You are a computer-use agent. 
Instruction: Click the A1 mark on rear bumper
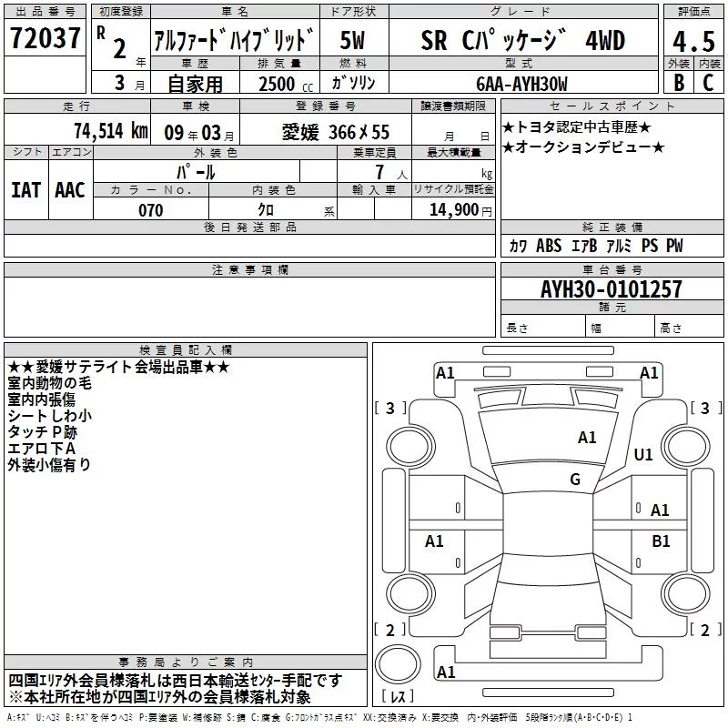[446, 672]
